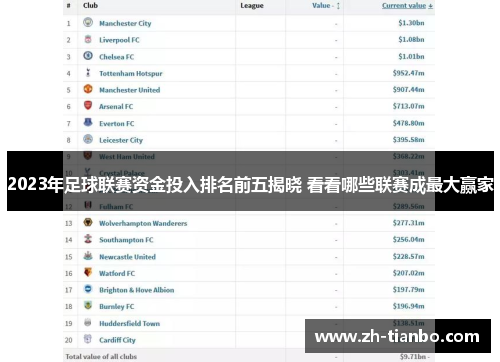
Task: Open the Everton FC club link
Action: pyautogui.click(x=116, y=124)
